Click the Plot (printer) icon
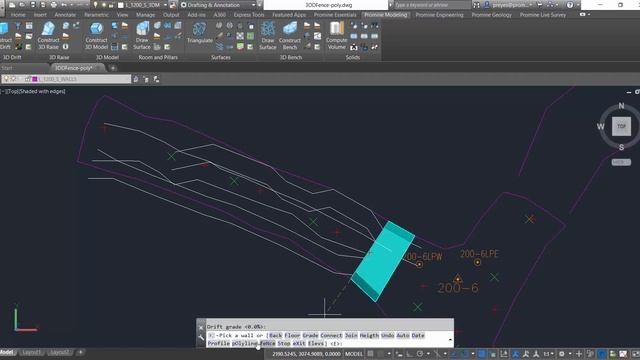Screen dimensions: 640x360 click(53, 5)
